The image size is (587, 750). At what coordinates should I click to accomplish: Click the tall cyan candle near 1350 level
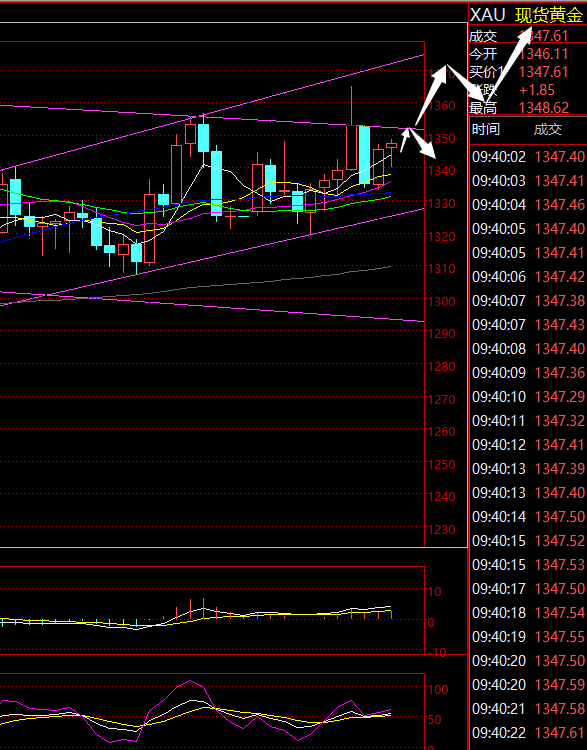point(364,155)
